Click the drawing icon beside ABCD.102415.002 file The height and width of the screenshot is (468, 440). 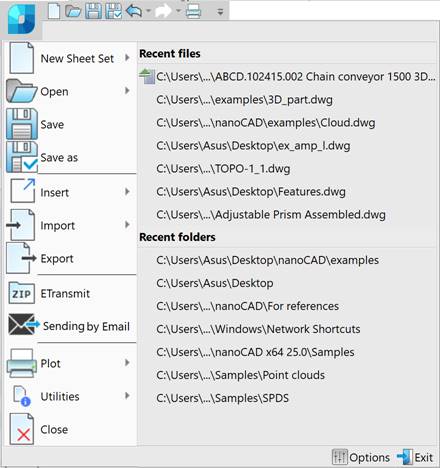(147, 76)
